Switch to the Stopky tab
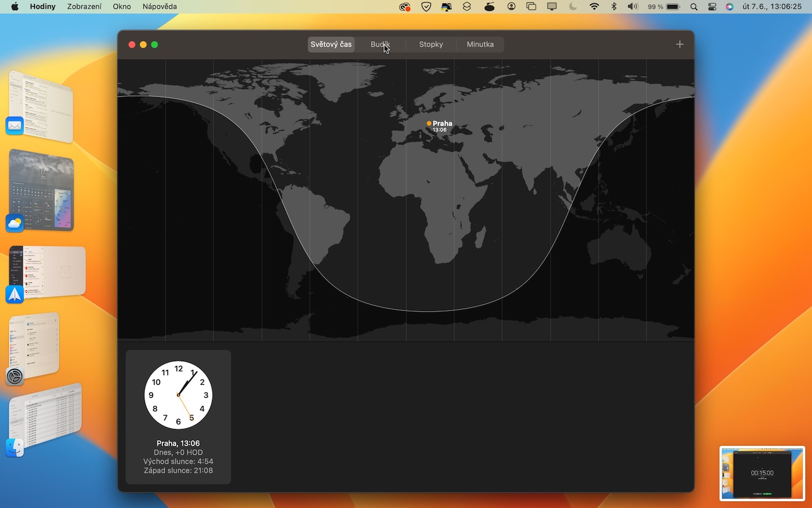Screen dimensions: 812x508 coord(431,44)
